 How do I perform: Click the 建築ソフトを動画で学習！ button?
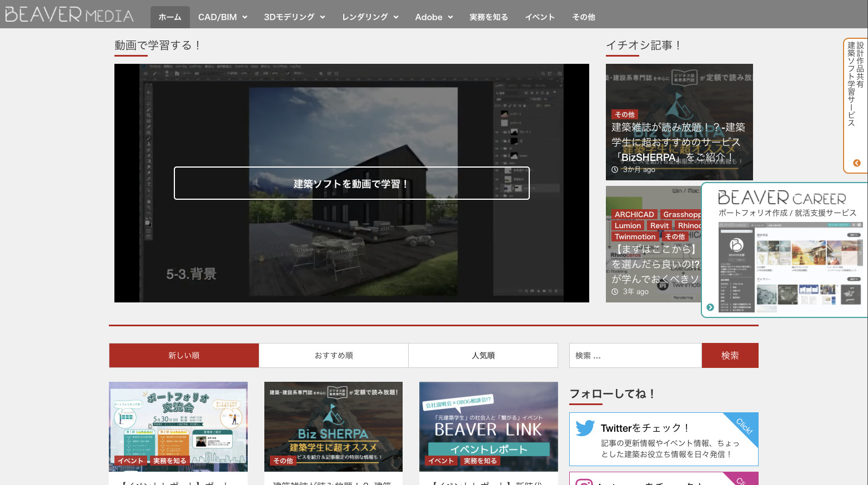(352, 183)
